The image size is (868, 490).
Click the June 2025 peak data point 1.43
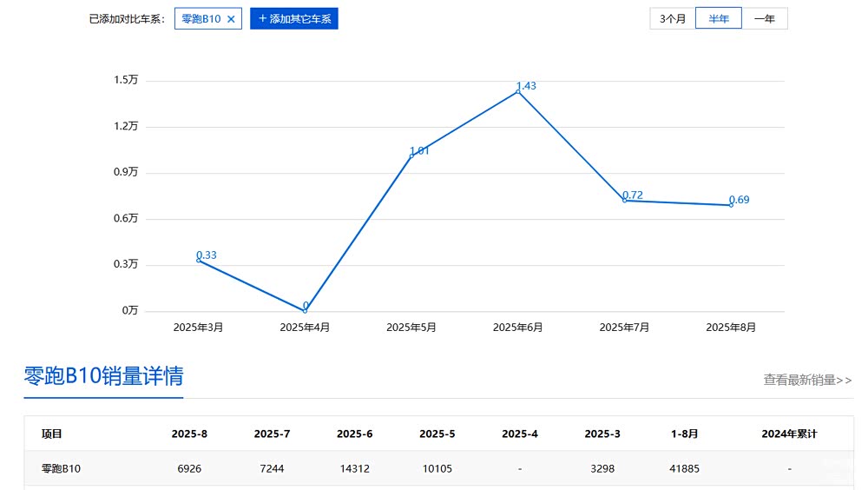tap(518, 91)
